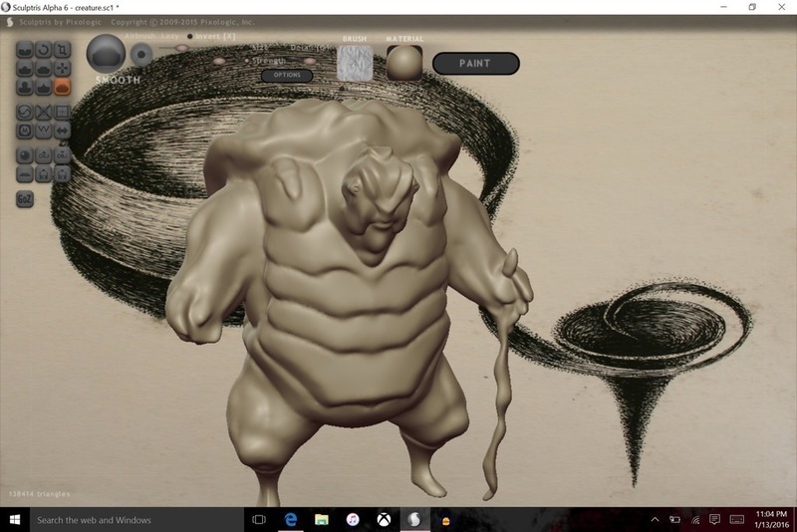797x532 pixels.
Task: Select the Rotate tool
Action: 44,50
